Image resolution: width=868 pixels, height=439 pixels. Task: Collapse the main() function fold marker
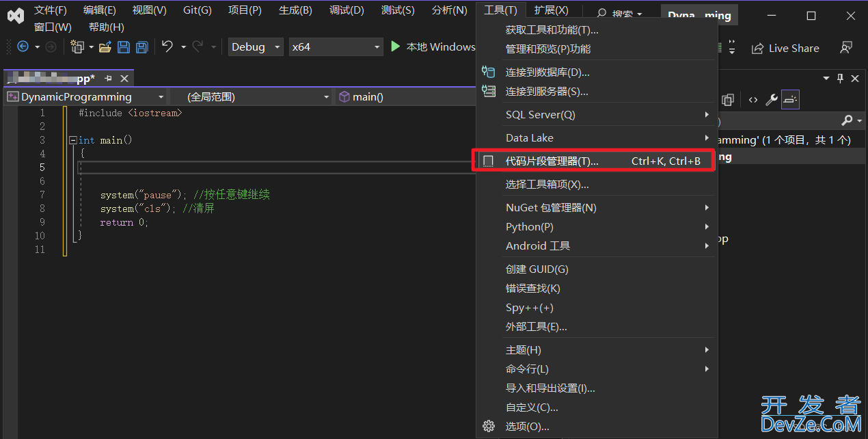point(72,140)
